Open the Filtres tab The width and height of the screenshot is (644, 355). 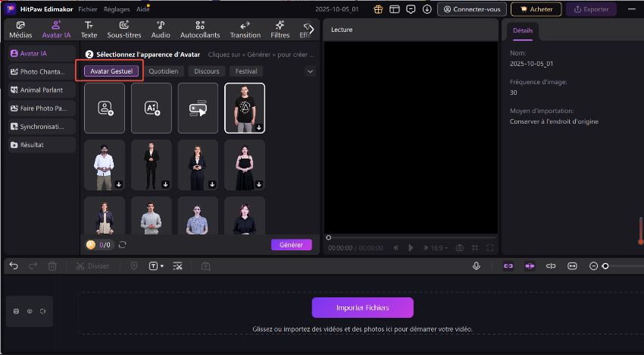[280, 30]
